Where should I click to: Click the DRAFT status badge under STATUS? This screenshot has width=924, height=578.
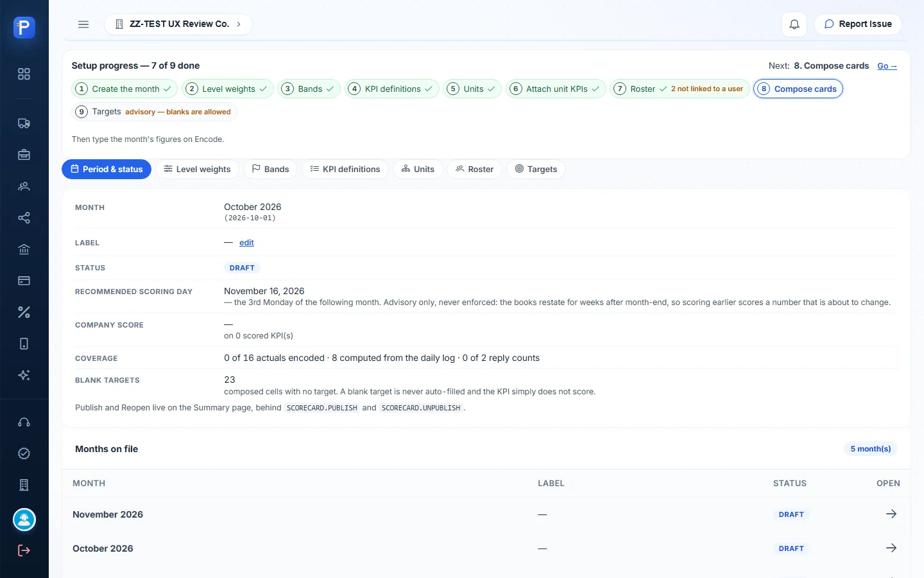click(242, 268)
